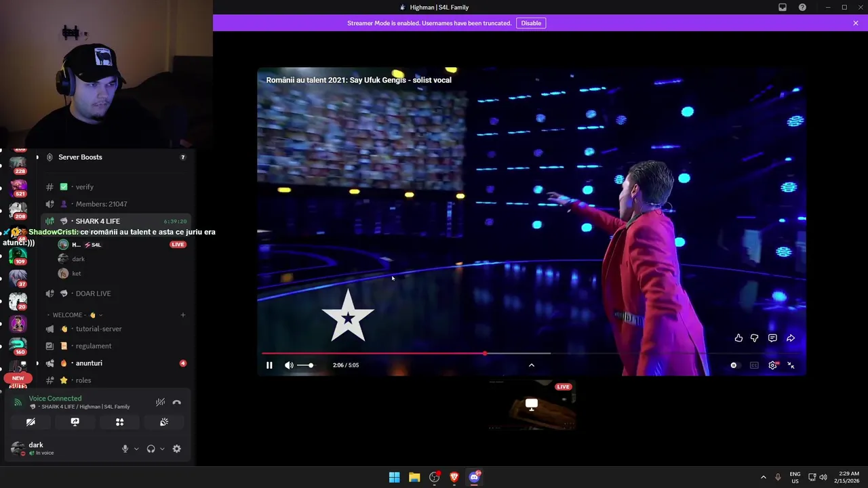Like the video with thumbs up
The height and width of the screenshot is (488, 868).
tap(738, 338)
